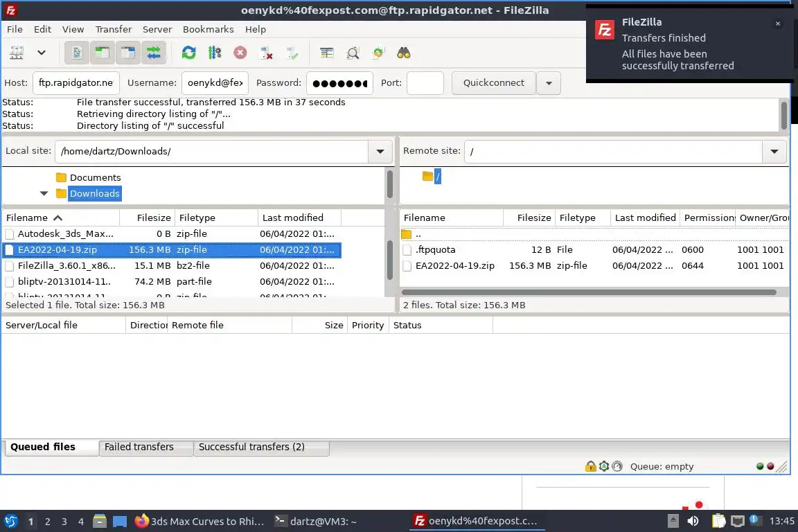Switch to the Failed transfers tab

pos(145,447)
